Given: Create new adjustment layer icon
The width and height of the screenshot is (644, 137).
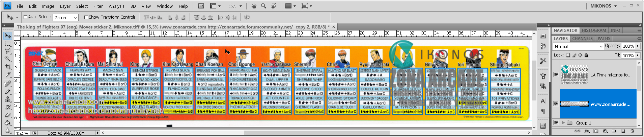Looking at the screenshot, I should coord(605,131).
